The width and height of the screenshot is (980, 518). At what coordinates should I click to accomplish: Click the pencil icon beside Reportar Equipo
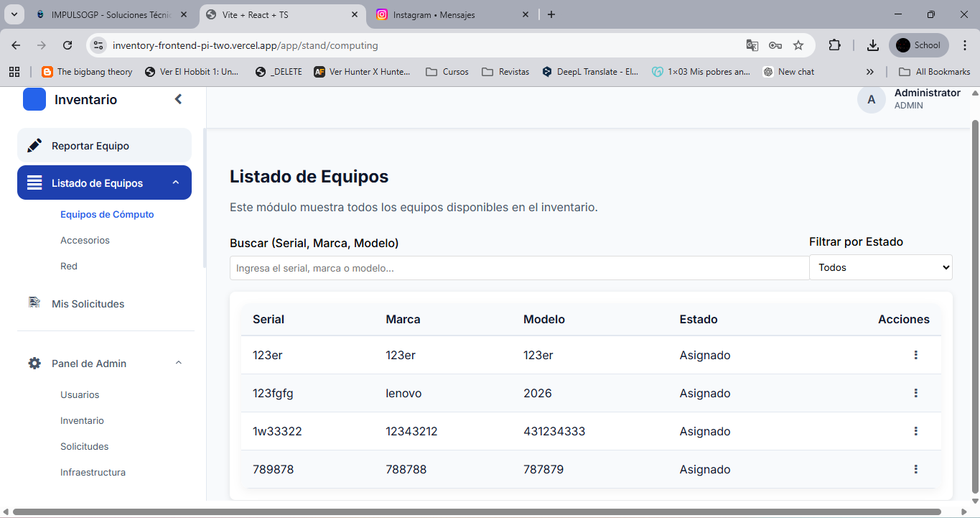34,146
